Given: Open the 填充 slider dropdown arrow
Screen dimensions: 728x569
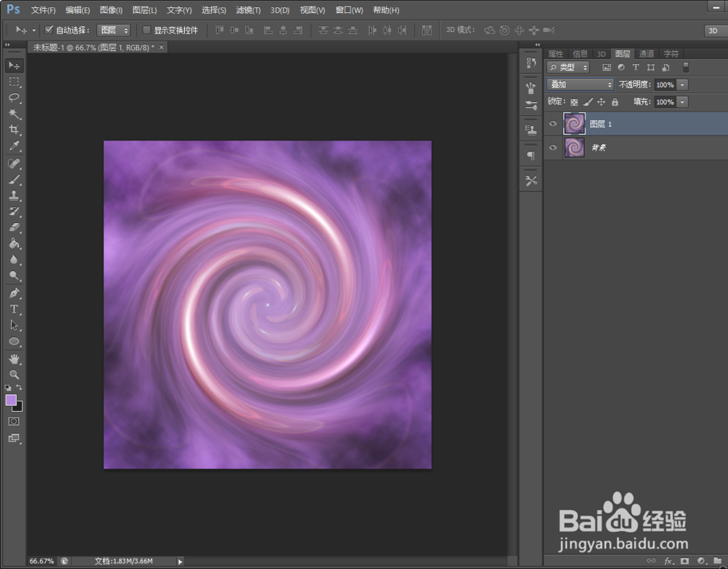Looking at the screenshot, I should 682,102.
